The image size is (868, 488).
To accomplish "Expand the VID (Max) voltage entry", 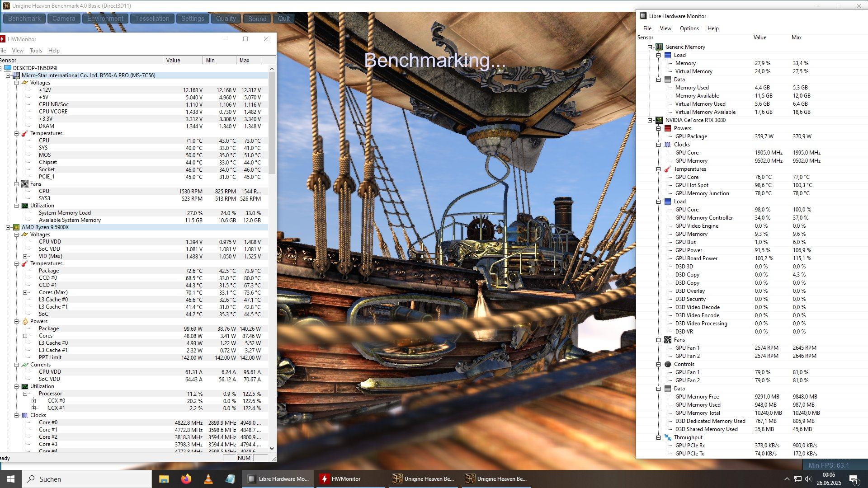I will (25, 256).
